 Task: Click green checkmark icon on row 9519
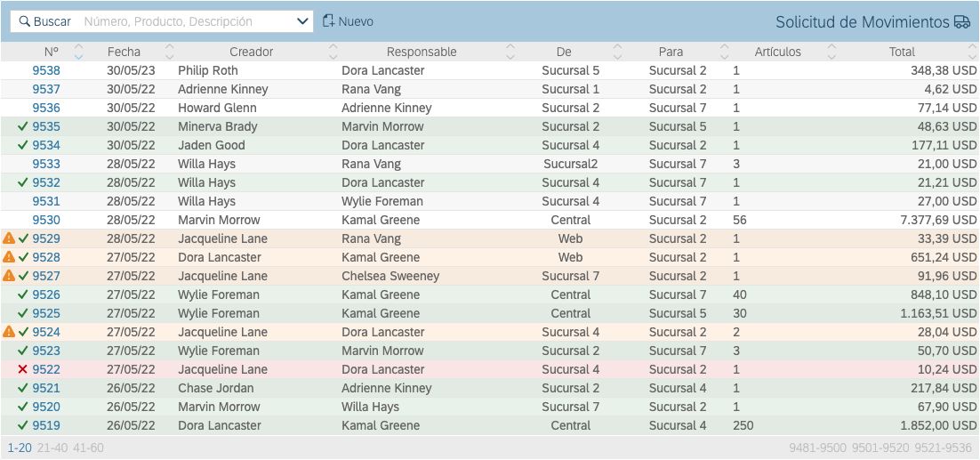click(x=23, y=425)
